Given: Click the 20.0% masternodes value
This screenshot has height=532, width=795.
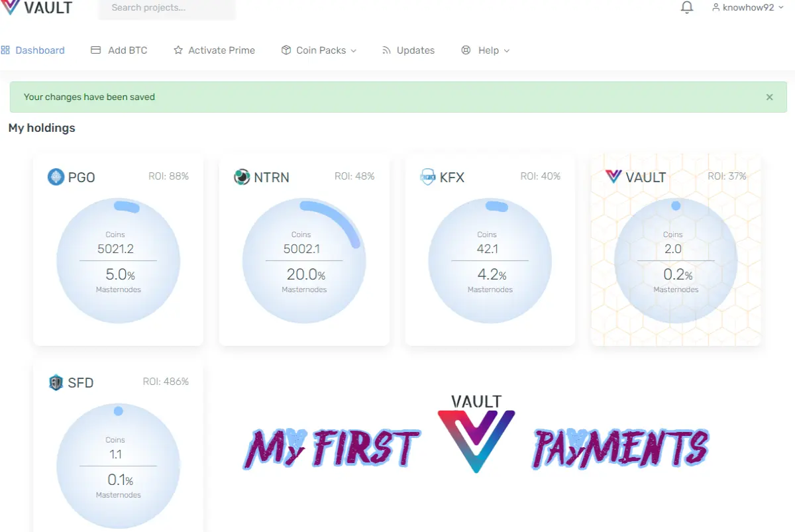Looking at the screenshot, I should [306, 274].
